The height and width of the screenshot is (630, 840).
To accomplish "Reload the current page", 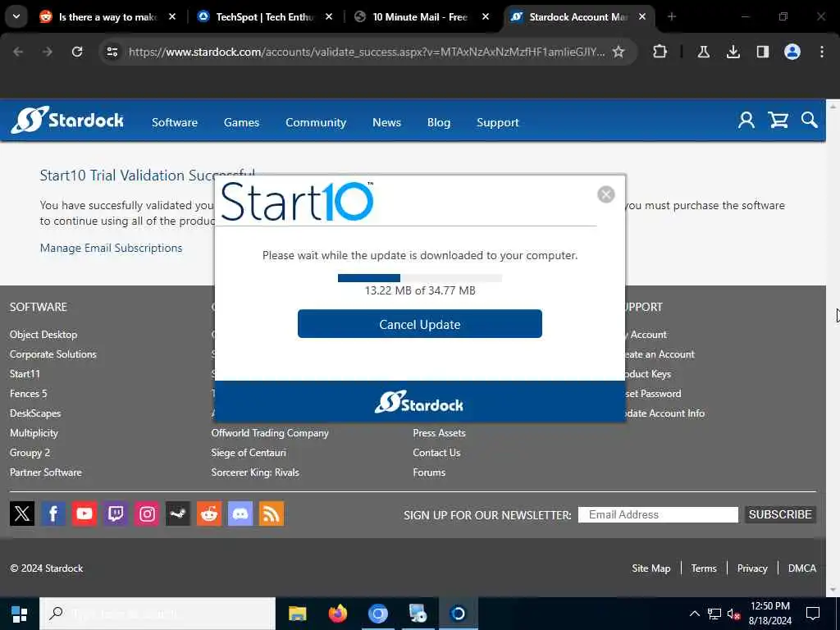I will click(x=77, y=52).
